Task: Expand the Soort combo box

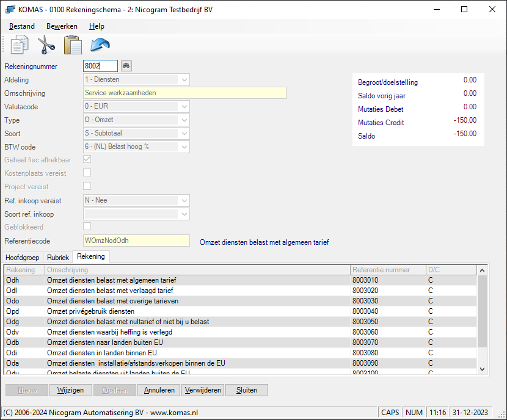Action: [x=184, y=134]
